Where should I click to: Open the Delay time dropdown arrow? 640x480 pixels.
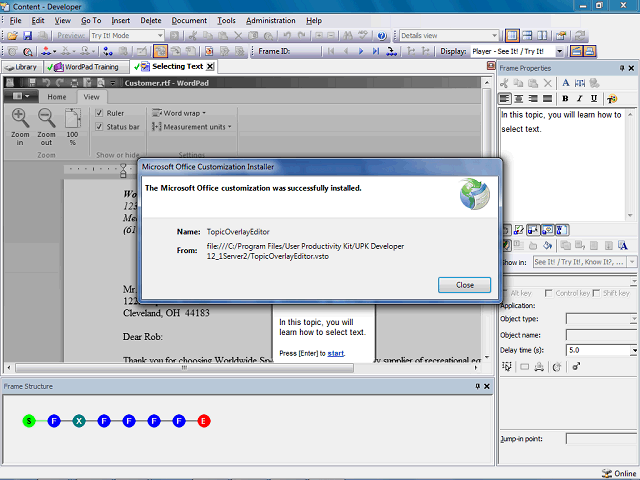pos(634,350)
